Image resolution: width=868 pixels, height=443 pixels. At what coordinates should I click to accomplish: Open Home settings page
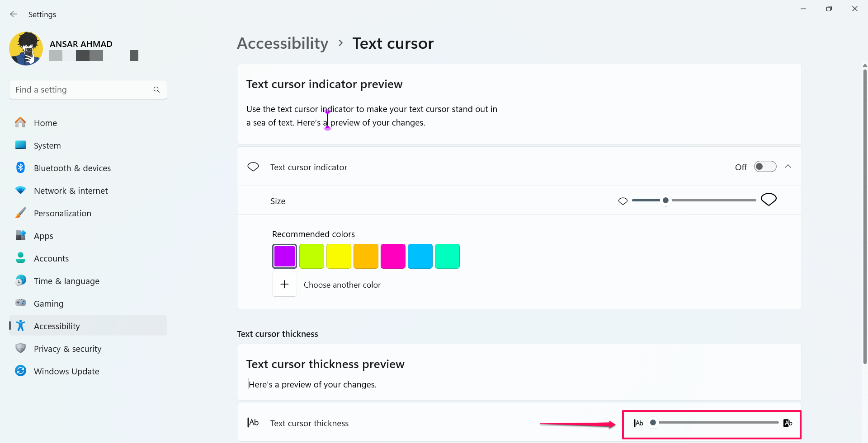88,123
